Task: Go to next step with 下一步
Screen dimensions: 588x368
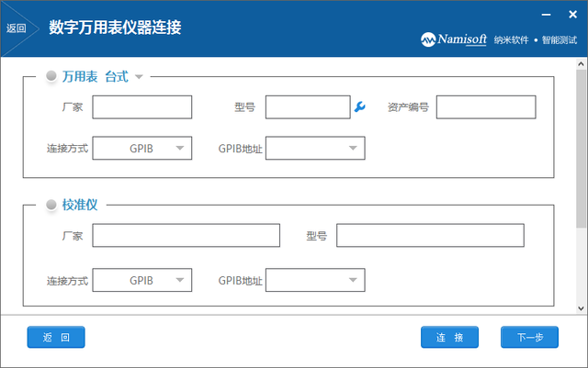Action: [x=529, y=338]
